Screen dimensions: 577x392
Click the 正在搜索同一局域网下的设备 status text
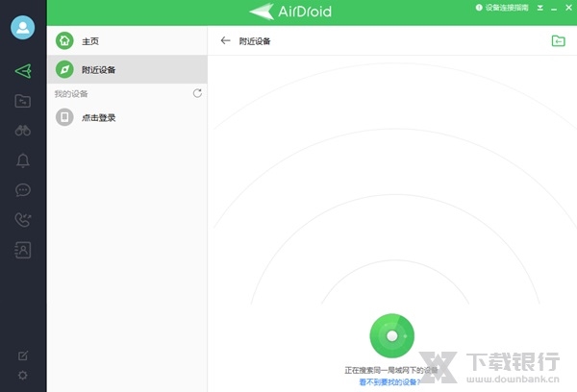(390, 370)
